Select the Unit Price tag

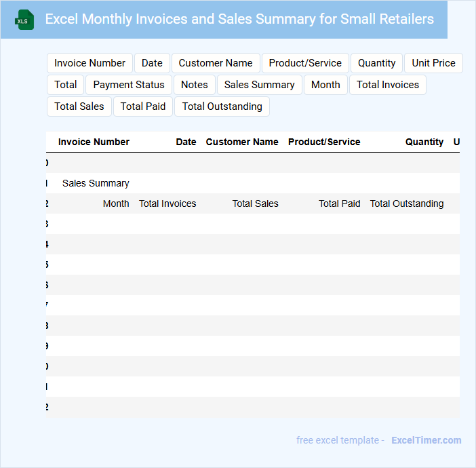pyautogui.click(x=433, y=63)
